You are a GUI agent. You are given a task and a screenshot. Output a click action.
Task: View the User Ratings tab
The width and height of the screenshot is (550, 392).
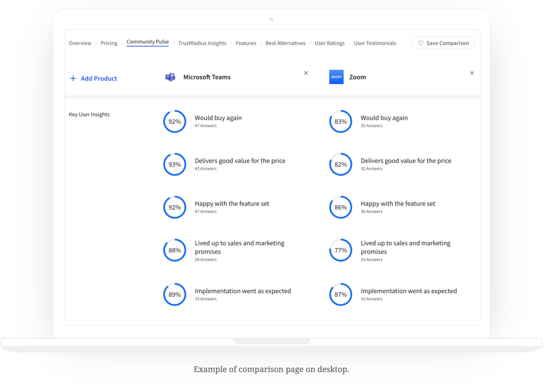[330, 43]
